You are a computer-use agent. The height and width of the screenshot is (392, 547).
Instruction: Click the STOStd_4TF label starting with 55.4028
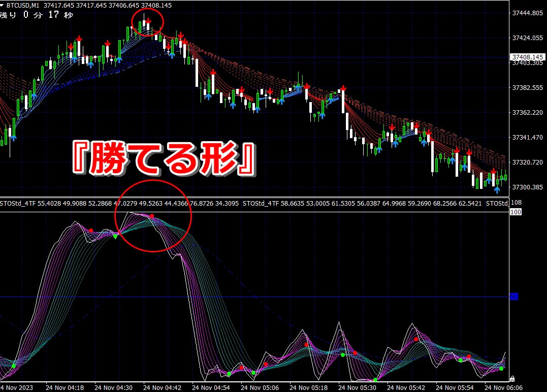pyautogui.click(x=119, y=203)
